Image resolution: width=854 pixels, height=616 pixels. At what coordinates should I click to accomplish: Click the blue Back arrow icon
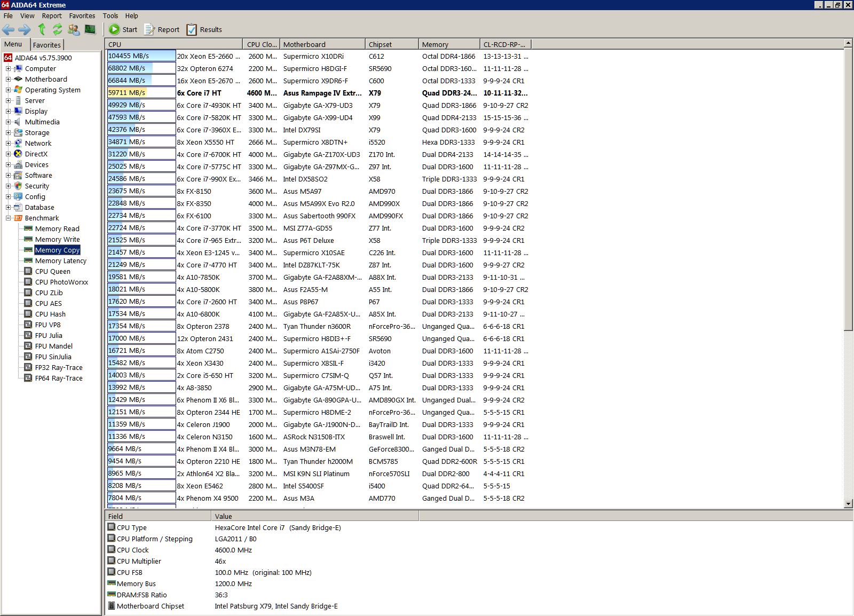click(x=9, y=29)
